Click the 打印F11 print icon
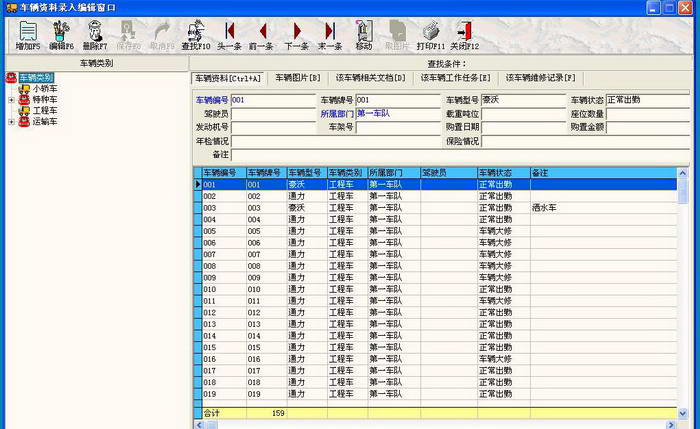 (431, 31)
